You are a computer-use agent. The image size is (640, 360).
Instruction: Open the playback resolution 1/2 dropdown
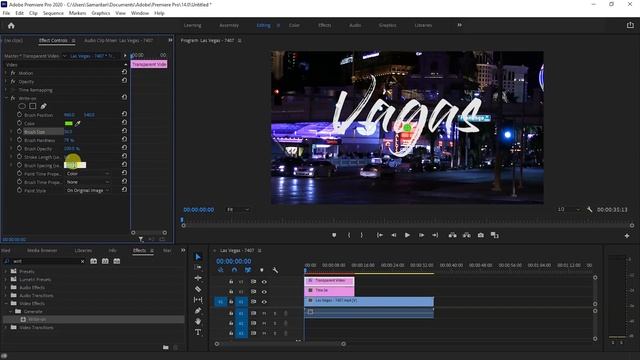pos(569,209)
